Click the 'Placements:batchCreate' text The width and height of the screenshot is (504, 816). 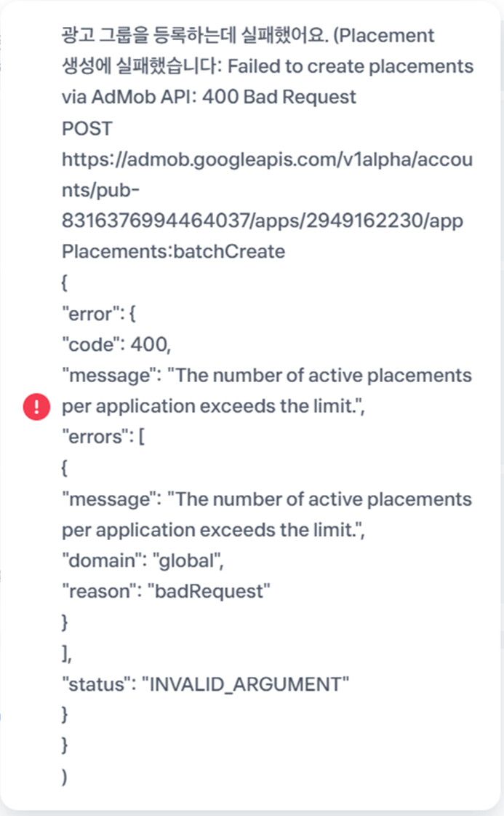pos(173,251)
